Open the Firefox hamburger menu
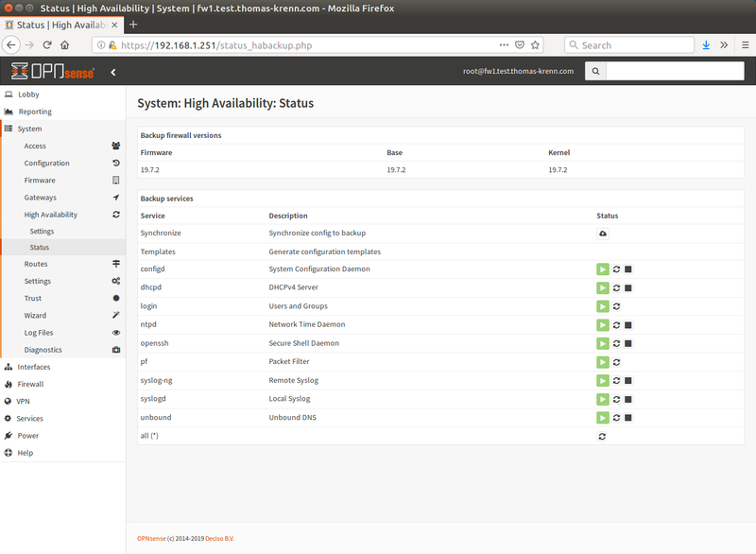The width and height of the screenshot is (756, 554). 746,45
